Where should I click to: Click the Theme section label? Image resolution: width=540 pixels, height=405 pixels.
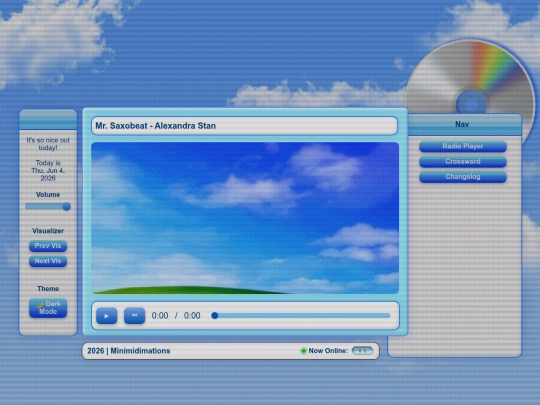tap(48, 289)
